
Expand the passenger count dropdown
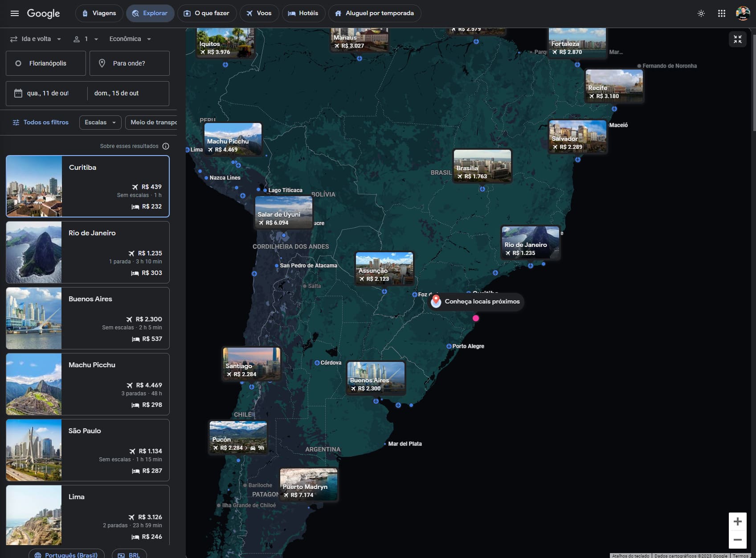coord(86,39)
